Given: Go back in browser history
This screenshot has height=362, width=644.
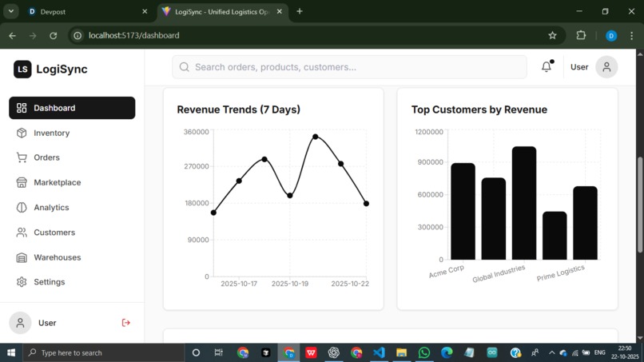Looking at the screenshot, I should (12, 36).
